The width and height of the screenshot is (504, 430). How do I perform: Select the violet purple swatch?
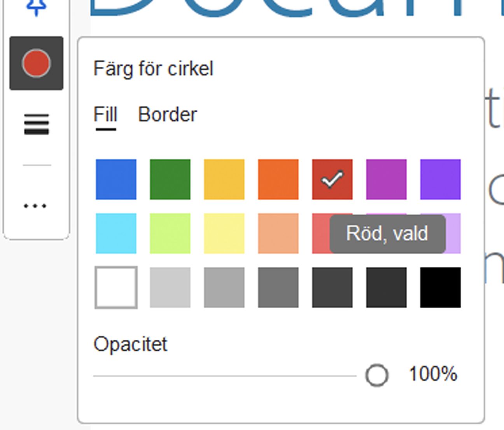pos(440,179)
